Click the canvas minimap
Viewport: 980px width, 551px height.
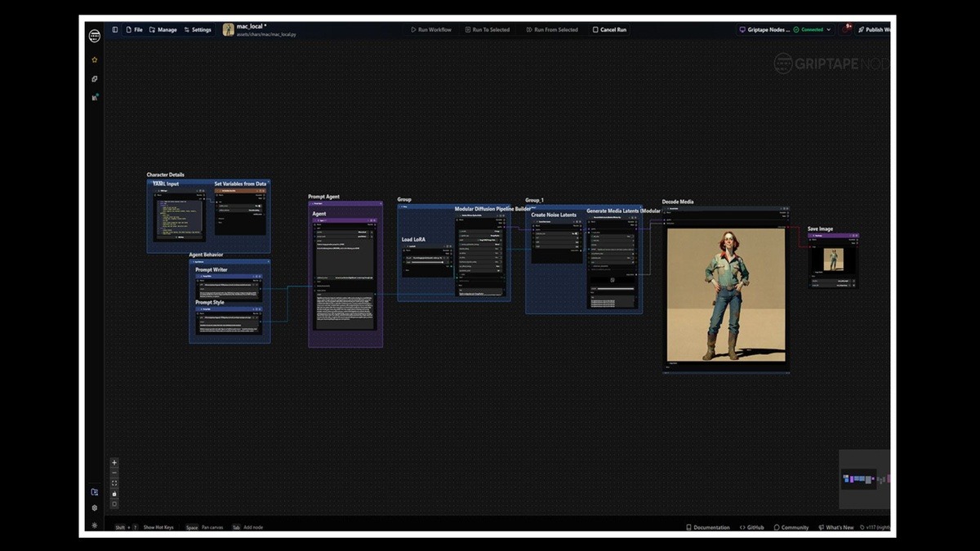pos(865,479)
